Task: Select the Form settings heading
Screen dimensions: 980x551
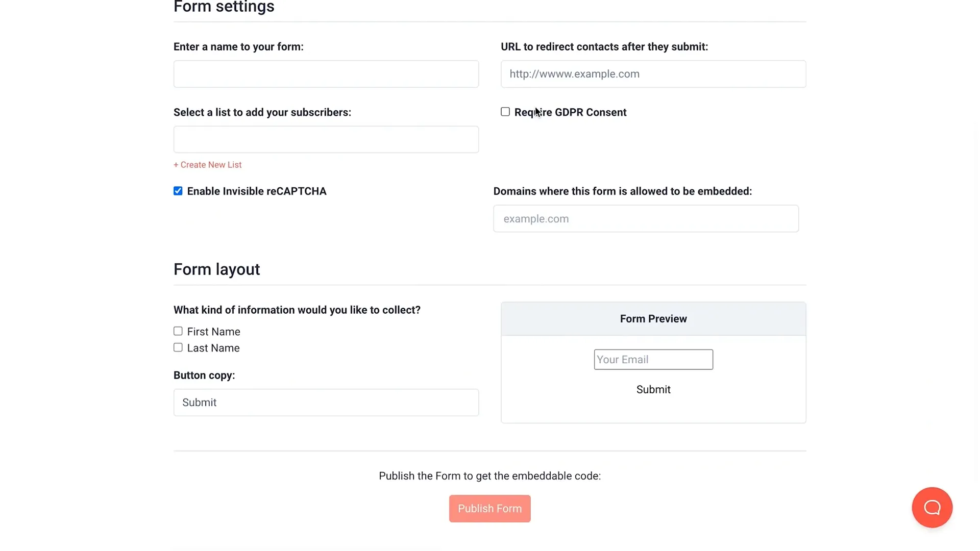Action: pos(224,7)
